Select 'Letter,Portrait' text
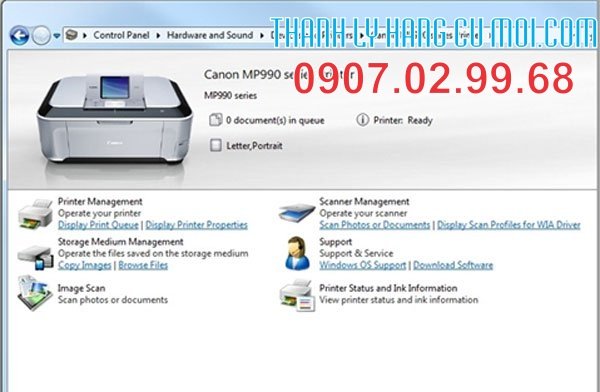This screenshot has height=392, width=600. pos(254,146)
